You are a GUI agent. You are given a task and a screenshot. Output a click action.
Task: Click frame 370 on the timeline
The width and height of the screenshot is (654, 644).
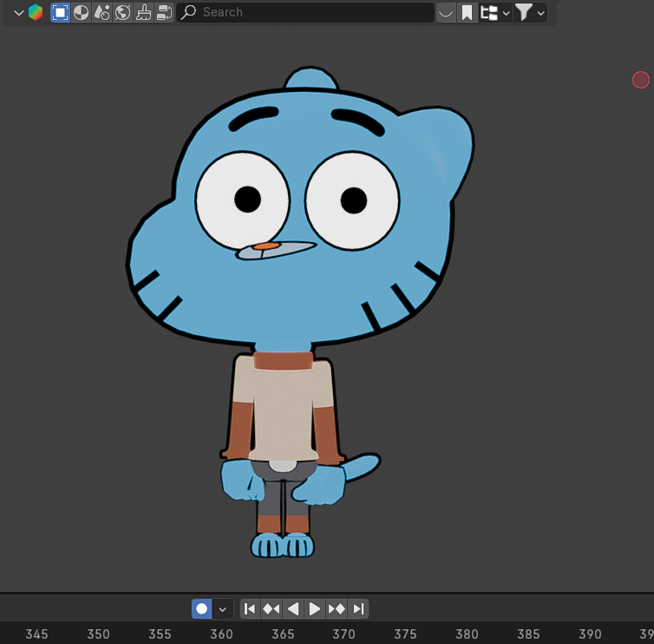(343, 634)
